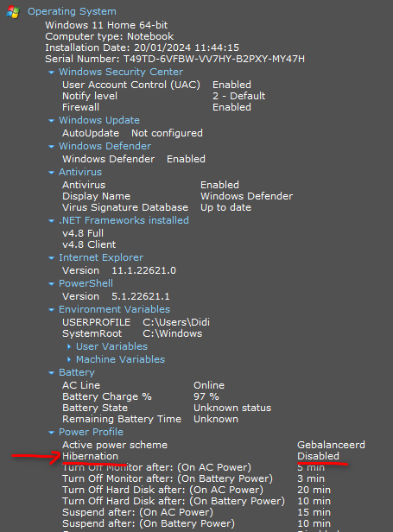This screenshot has height=532, width=393.
Task: Select the User Account Control (UAC) row
Action: 157,85
